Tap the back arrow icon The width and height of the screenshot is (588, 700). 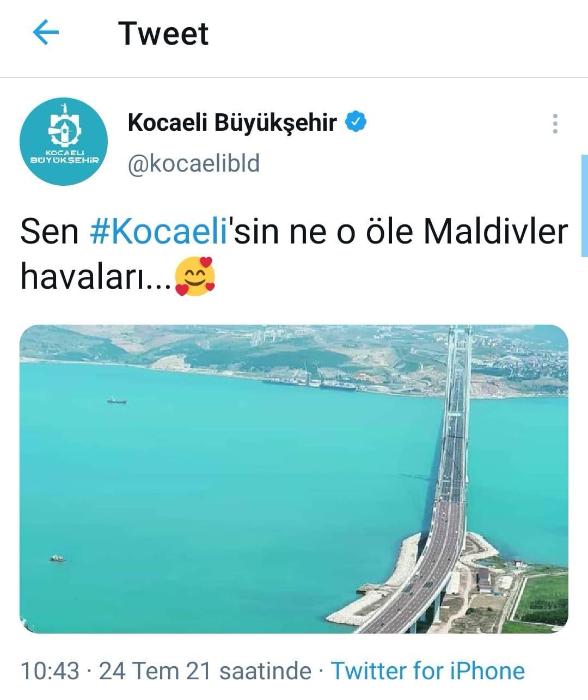[x=46, y=33]
